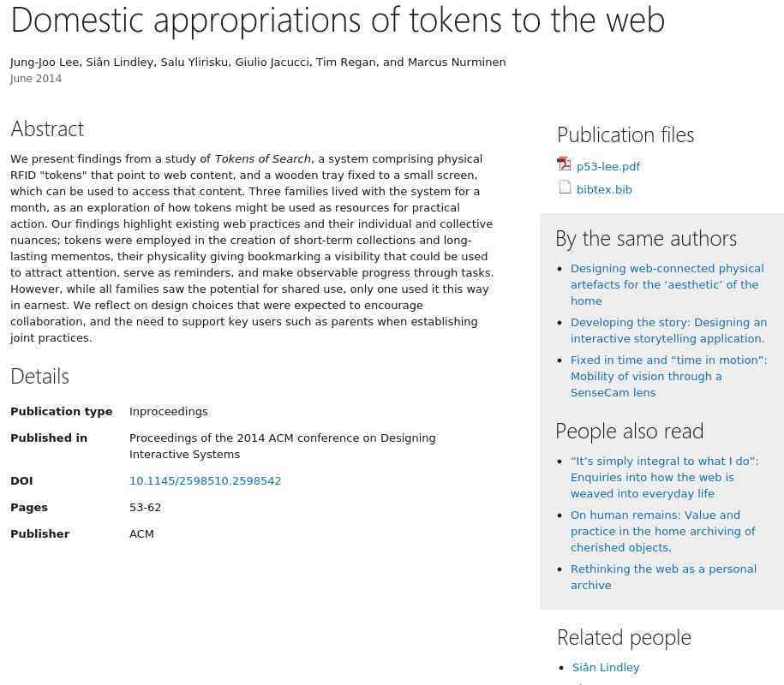Open the DOI 10.1145/2598510.2598542 link
This screenshot has width=784, height=685.
(205, 480)
